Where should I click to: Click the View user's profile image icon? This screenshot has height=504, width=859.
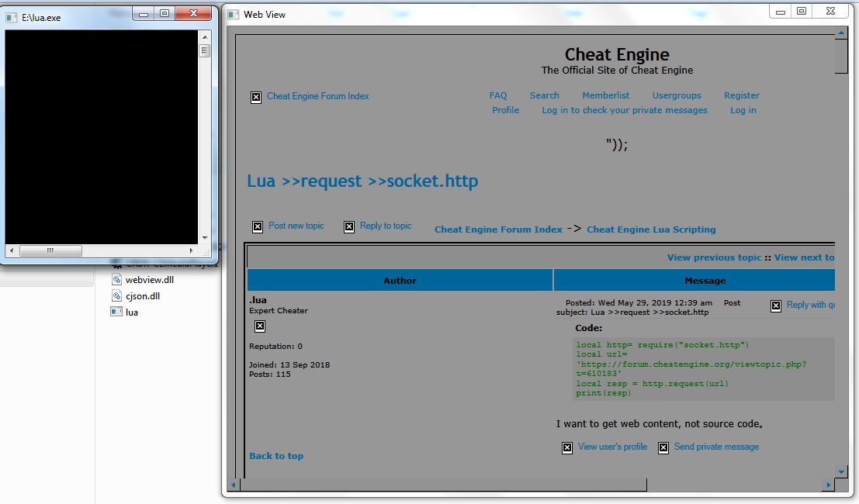[x=567, y=447]
